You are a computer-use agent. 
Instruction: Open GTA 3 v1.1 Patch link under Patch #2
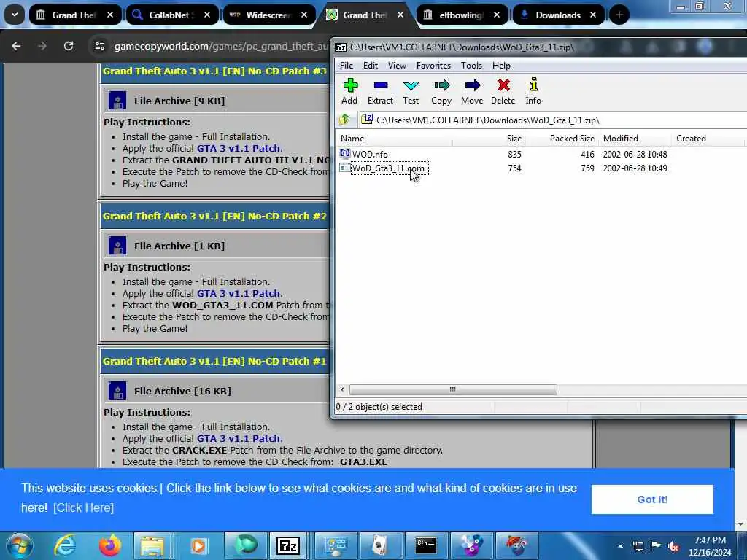point(239,293)
